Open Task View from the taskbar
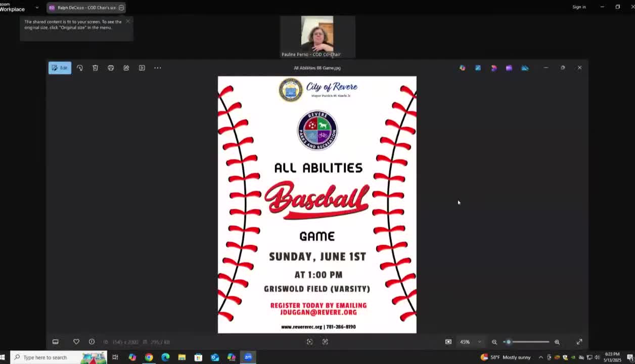The height and width of the screenshot is (364, 635). (x=115, y=357)
